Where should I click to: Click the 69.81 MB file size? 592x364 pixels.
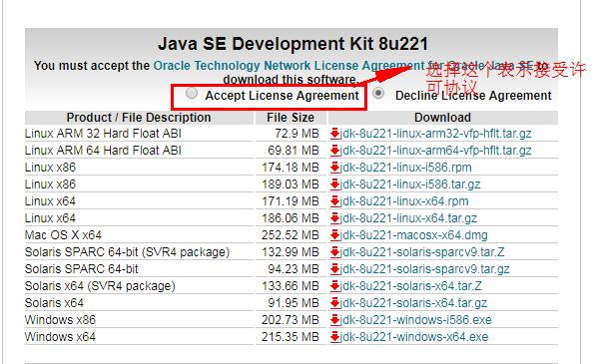pos(294,151)
